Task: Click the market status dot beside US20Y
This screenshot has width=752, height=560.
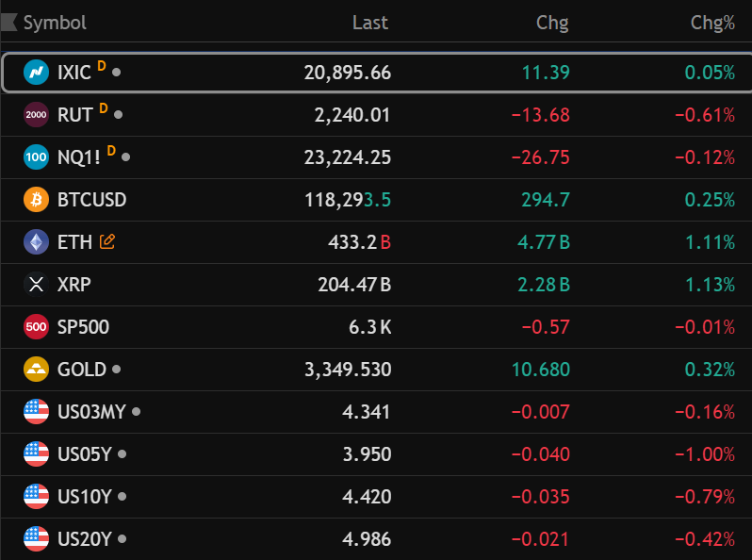Action: click(x=122, y=539)
